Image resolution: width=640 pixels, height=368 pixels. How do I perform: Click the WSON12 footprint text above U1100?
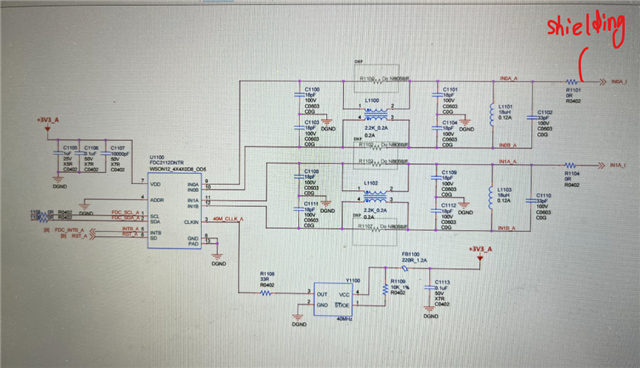178,168
